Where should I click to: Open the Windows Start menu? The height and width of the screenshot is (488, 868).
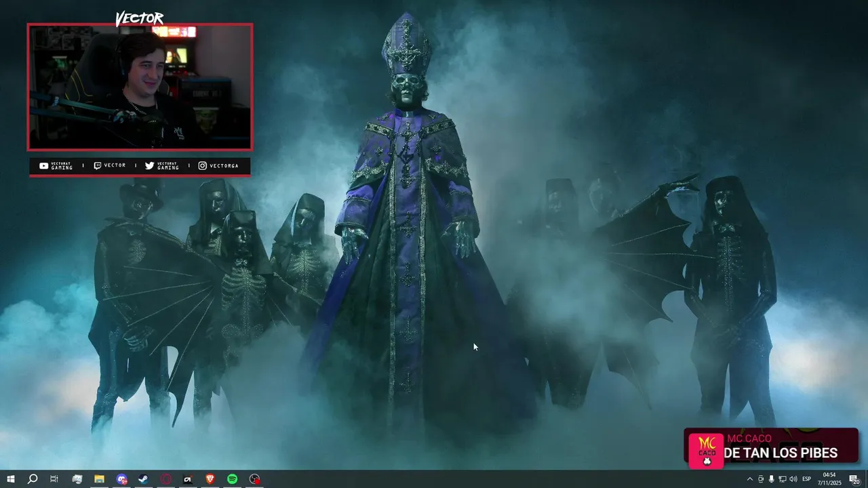[x=11, y=479]
